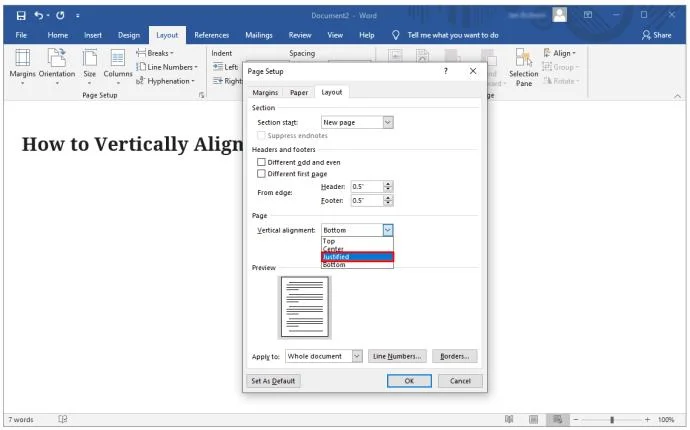Open the page Size tool
This screenshot has width=690, height=430.
pyautogui.click(x=89, y=67)
